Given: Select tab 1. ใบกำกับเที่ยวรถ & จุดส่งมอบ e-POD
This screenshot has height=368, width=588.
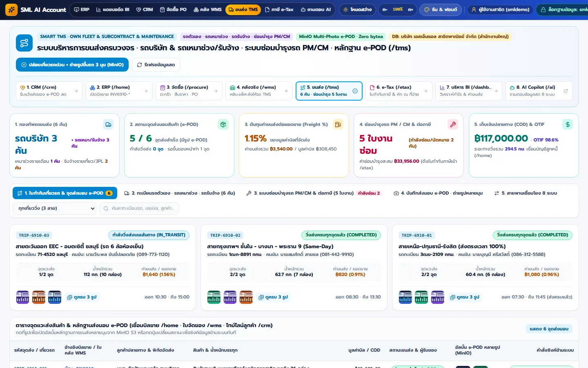Looking at the screenshot, I should 65,193.
